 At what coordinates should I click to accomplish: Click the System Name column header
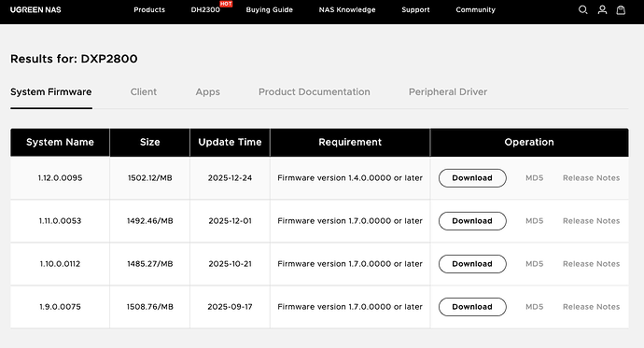pyautogui.click(x=60, y=143)
